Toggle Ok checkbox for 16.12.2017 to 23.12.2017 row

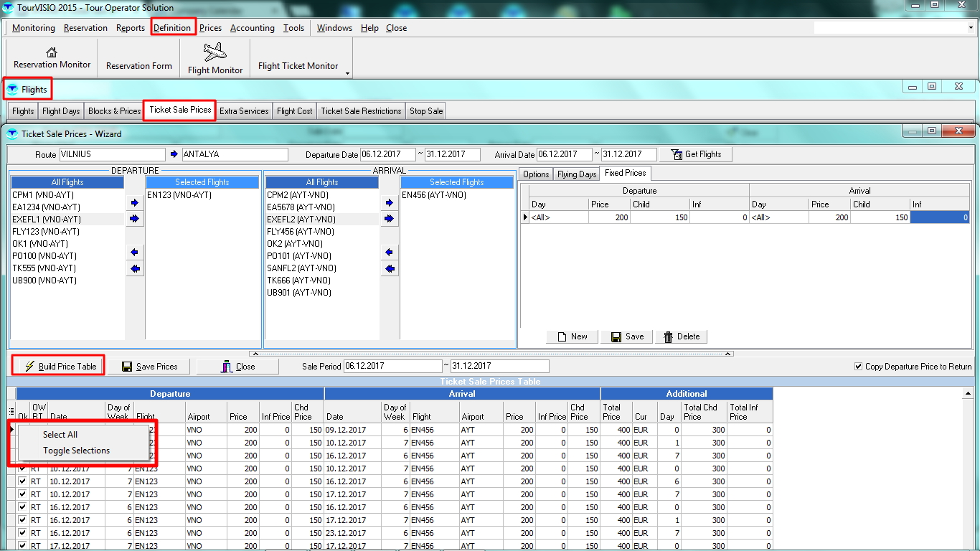click(22, 533)
